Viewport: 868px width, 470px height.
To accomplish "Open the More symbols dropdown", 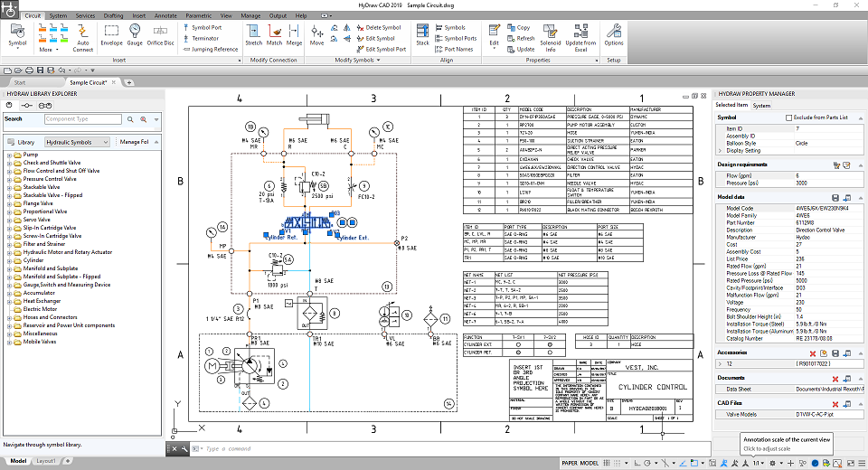I will 49,50.
